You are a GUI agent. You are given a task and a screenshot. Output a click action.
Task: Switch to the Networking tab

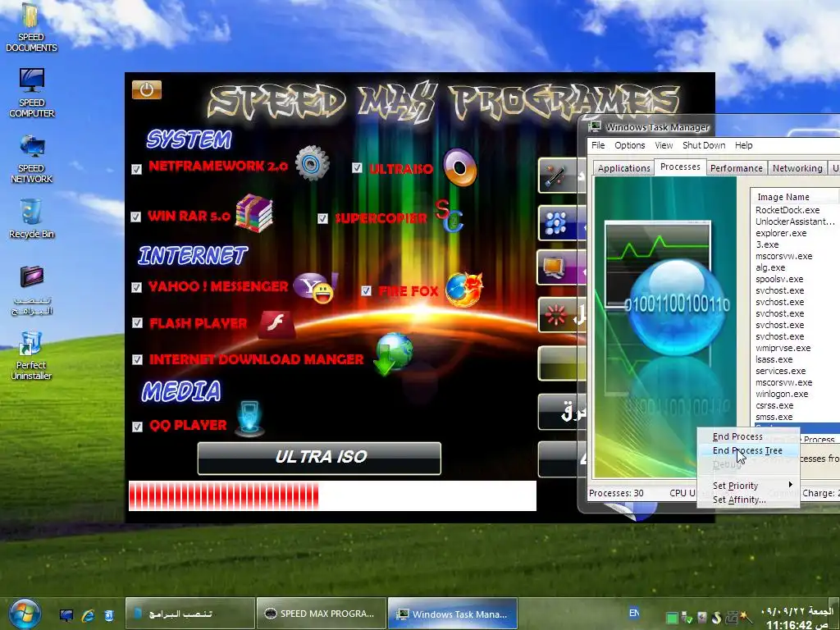pos(797,168)
